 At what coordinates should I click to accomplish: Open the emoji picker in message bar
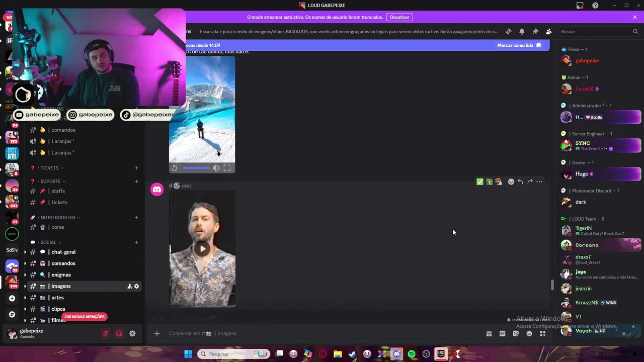529,333
